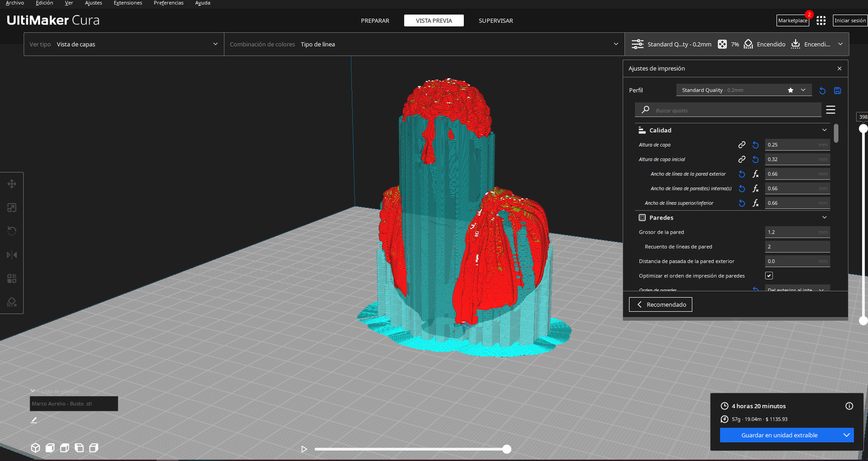Save the profile using blue disk icon
The image size is (868, 461).
(838, 91)
